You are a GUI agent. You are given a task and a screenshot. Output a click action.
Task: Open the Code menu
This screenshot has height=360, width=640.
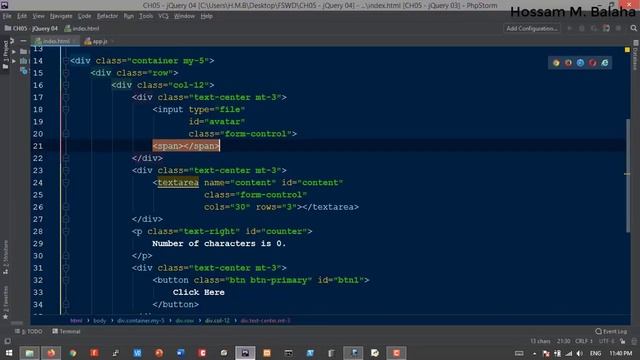point(84,16)
